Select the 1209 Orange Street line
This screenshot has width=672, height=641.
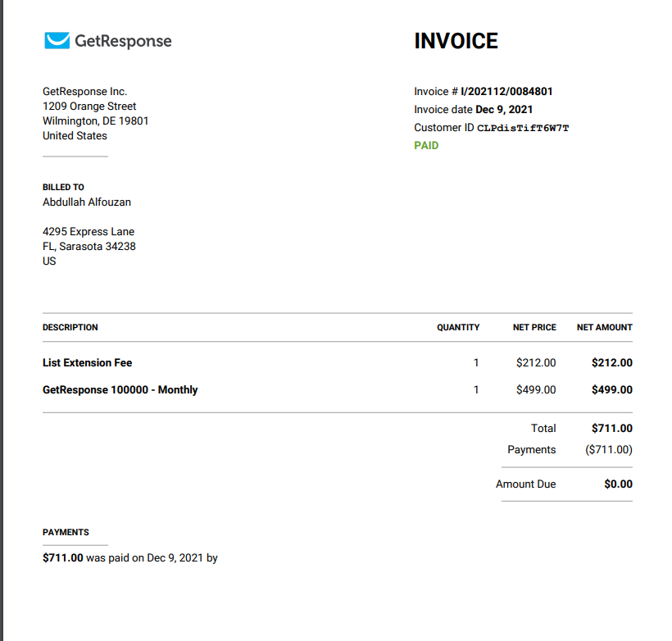(89, 106)
